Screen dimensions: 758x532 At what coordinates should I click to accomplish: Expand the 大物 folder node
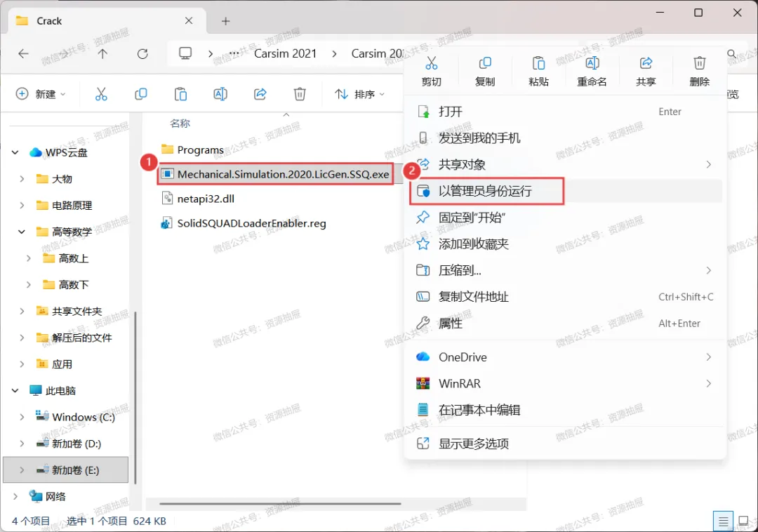click(x=22, y=179)
